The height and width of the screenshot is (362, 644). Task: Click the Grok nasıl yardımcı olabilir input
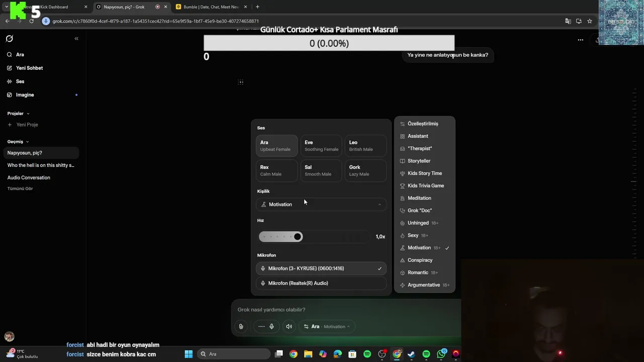[347, 310]
